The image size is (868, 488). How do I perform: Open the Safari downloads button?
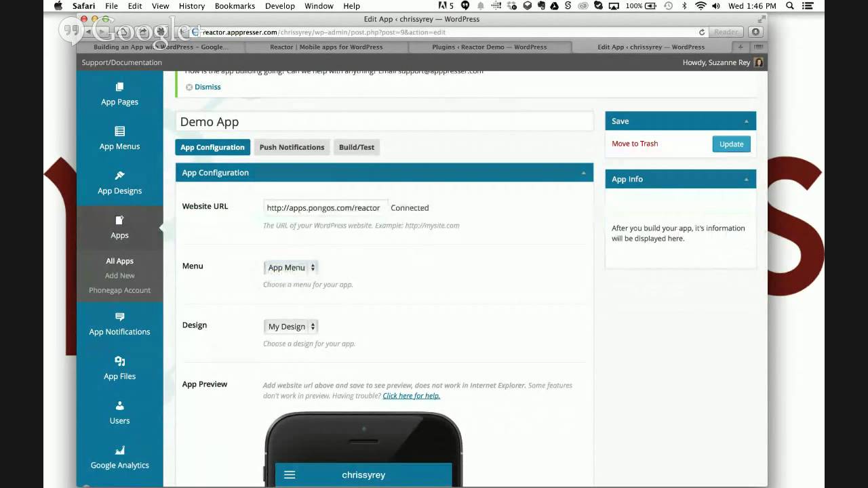[756, 32]
